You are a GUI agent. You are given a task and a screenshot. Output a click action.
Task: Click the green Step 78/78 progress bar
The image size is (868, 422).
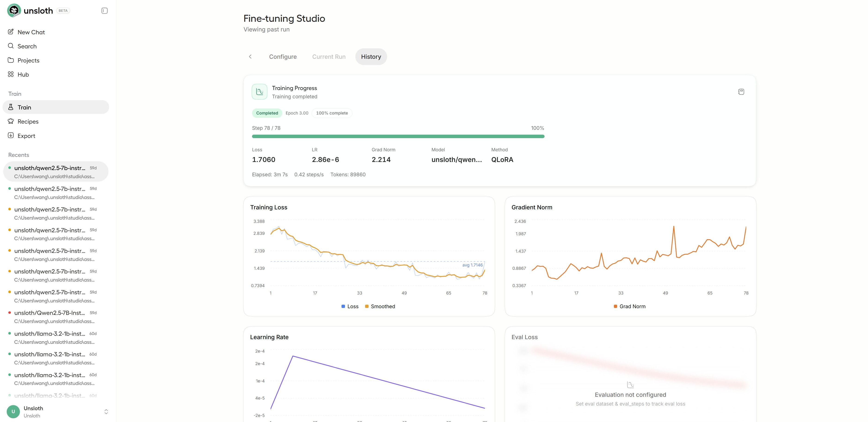pos(398,137)
